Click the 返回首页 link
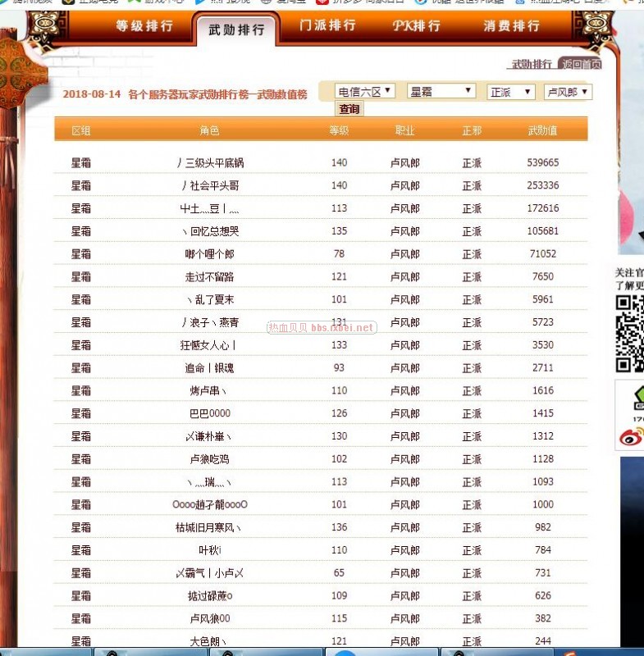 [x=582, y=64]
